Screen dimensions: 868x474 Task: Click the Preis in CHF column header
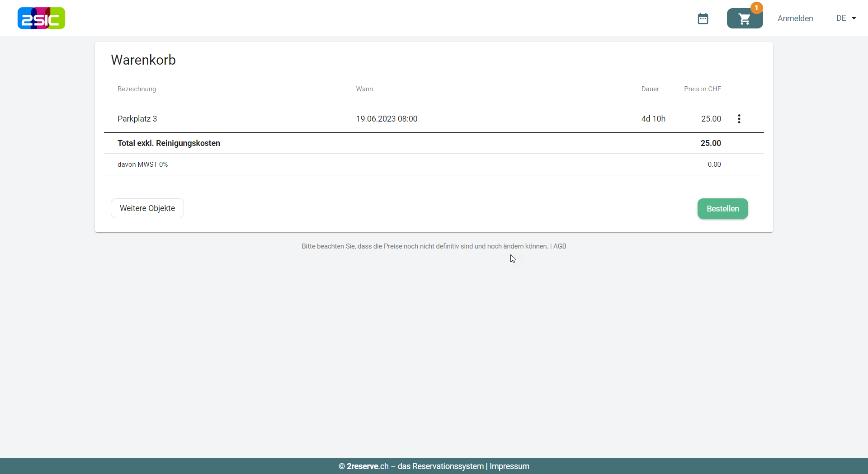(x=702, y=89)
